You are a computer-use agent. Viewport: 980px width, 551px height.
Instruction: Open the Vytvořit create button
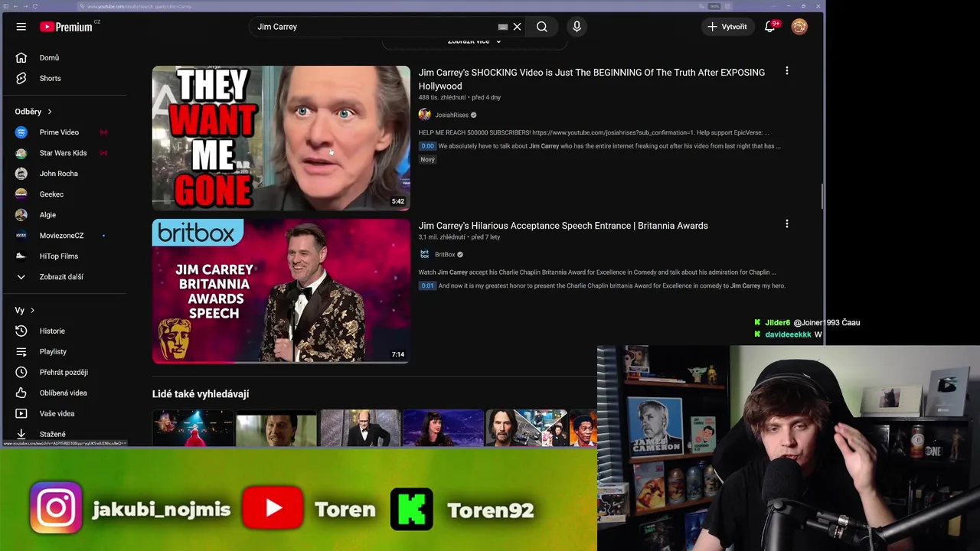pos(727,27)
